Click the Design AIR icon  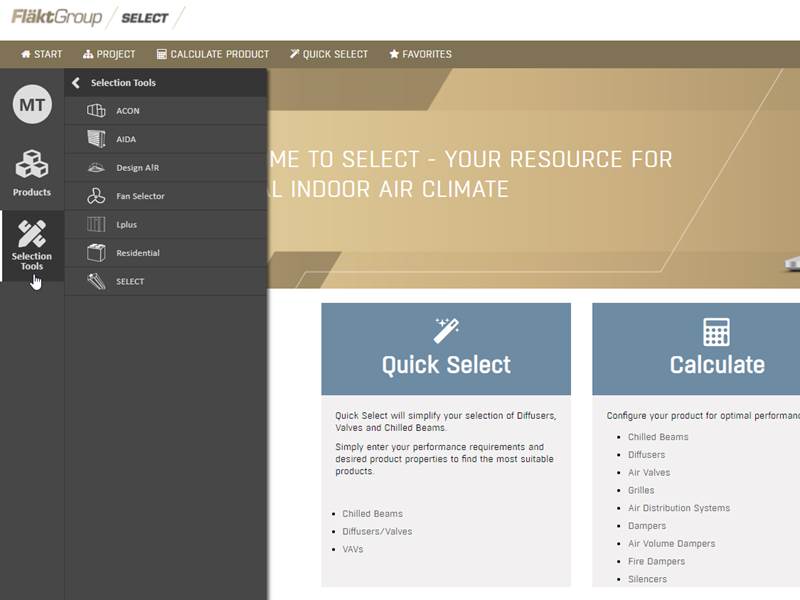(x=96, y=168)
